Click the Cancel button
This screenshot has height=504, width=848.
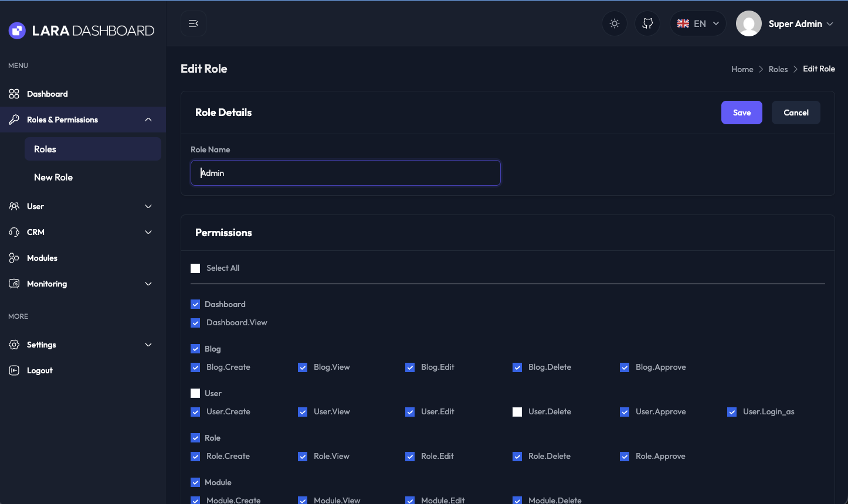(796, 113)
